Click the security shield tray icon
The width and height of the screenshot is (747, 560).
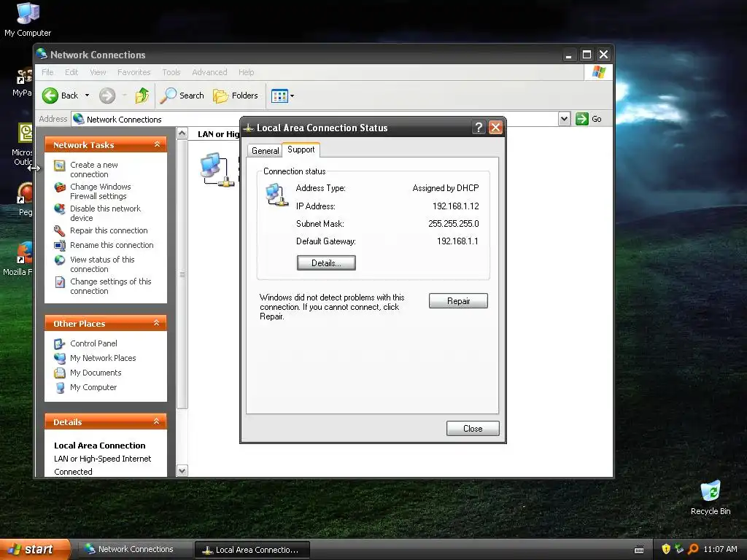665,549
